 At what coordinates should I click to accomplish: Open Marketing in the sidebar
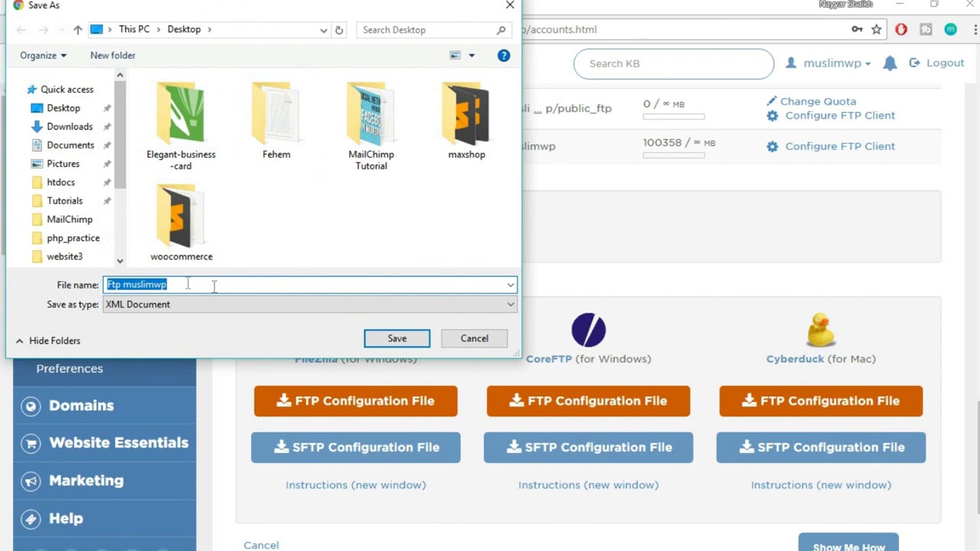coord(104,481)
